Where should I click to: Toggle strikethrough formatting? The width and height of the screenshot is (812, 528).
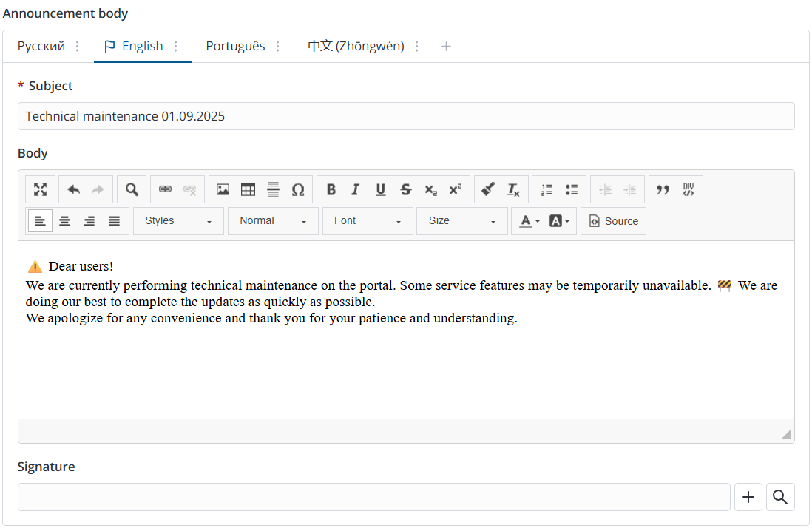click(405, 189)
